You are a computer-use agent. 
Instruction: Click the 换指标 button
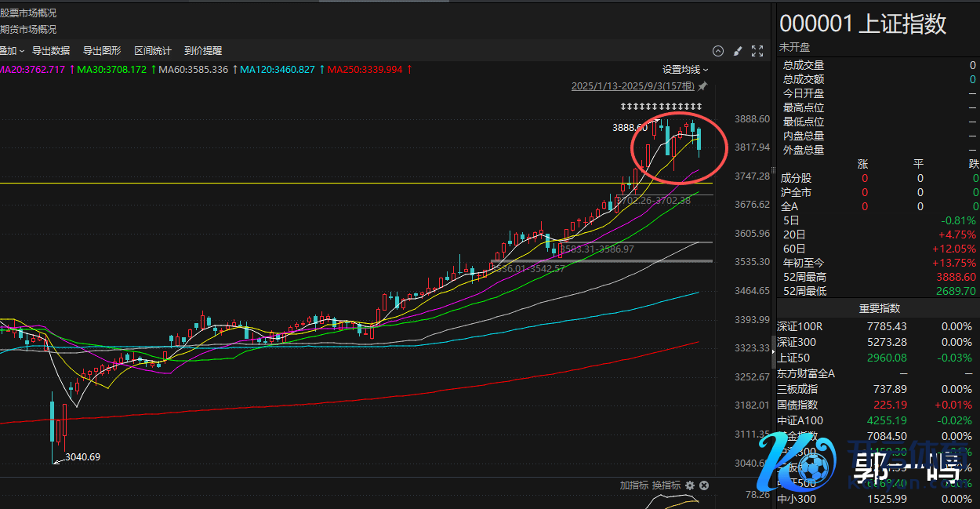[666, 485]
